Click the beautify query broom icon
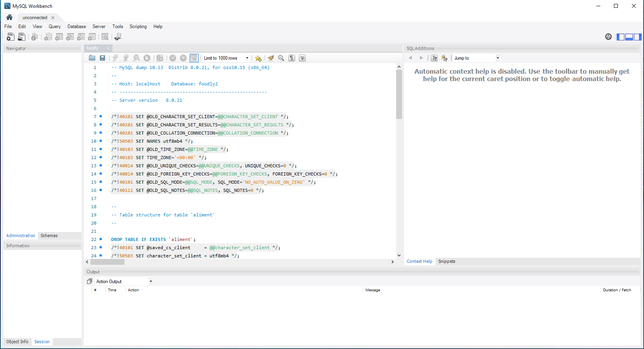 pyautogui.click(x=270, y=58)
